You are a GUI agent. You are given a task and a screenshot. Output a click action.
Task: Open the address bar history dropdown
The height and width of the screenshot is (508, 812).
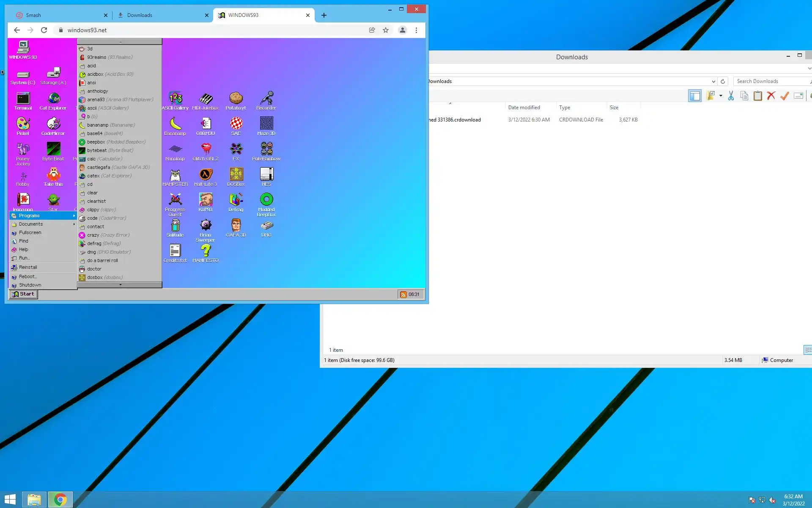(x=713, y=81)
